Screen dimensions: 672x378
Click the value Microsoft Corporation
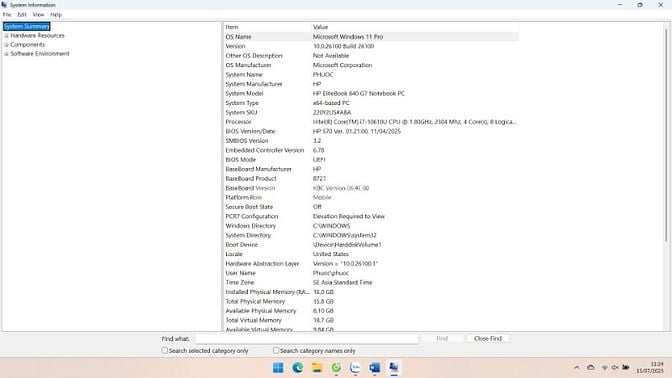[342, 65]
